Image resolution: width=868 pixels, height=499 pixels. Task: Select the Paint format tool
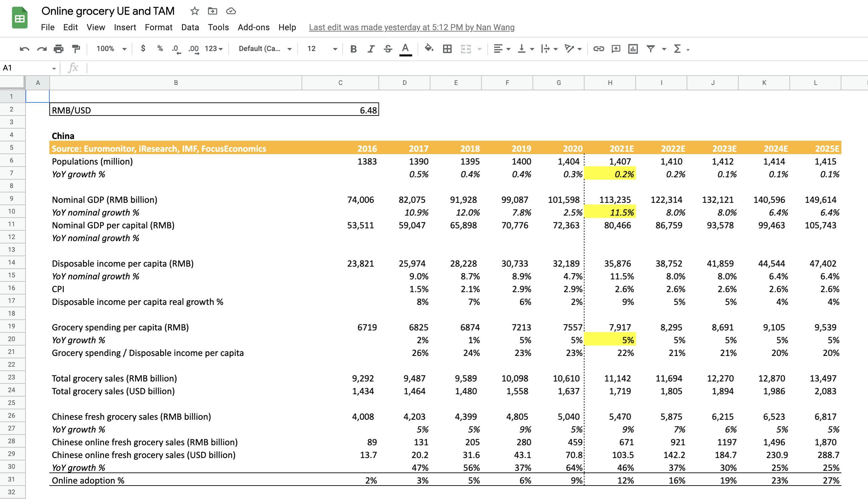tap(76, 49)
